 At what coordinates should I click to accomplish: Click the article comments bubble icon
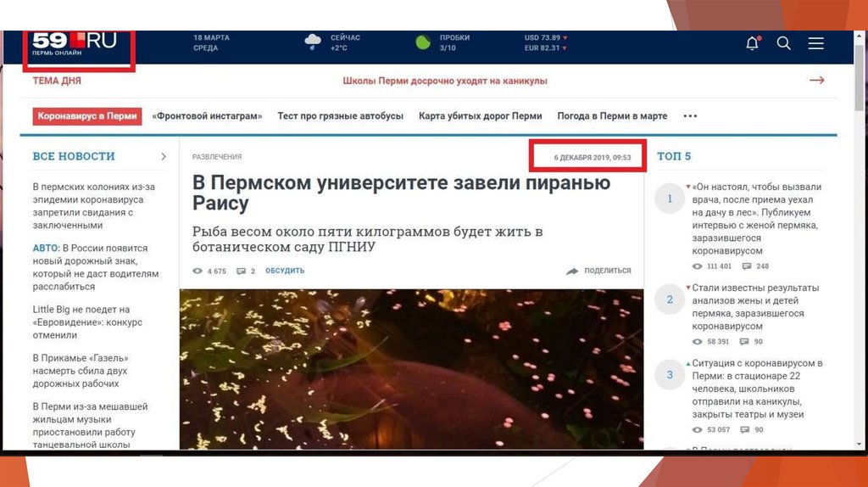point(241,271)
